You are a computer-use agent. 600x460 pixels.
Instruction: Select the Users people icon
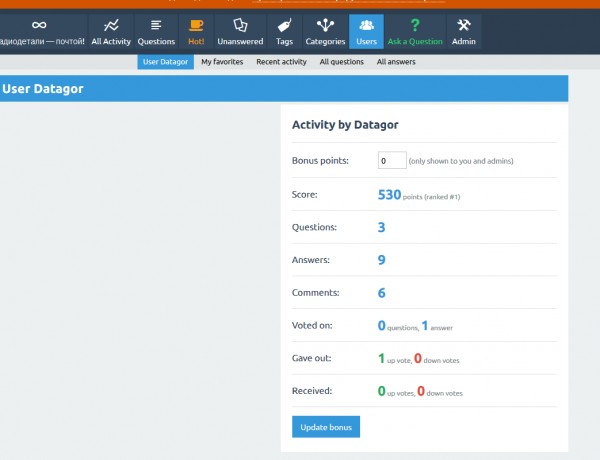coord(365,25)
